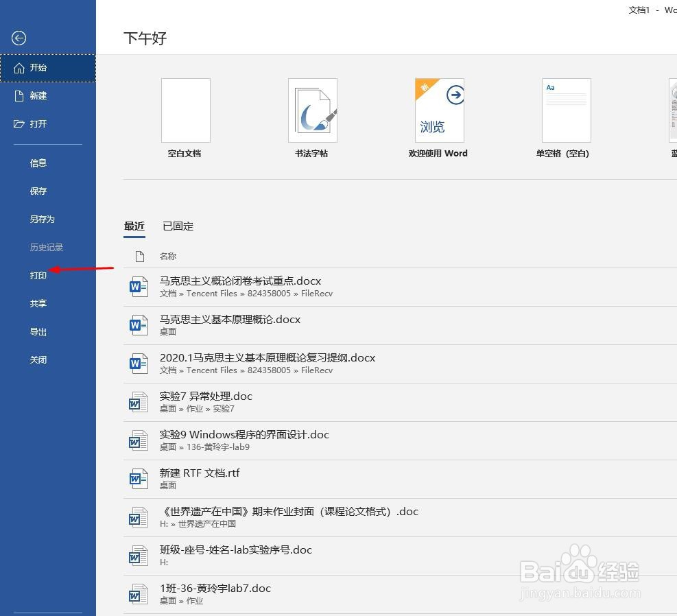Open the 信息 info page
677x616 pixels.
click(48, 163)
